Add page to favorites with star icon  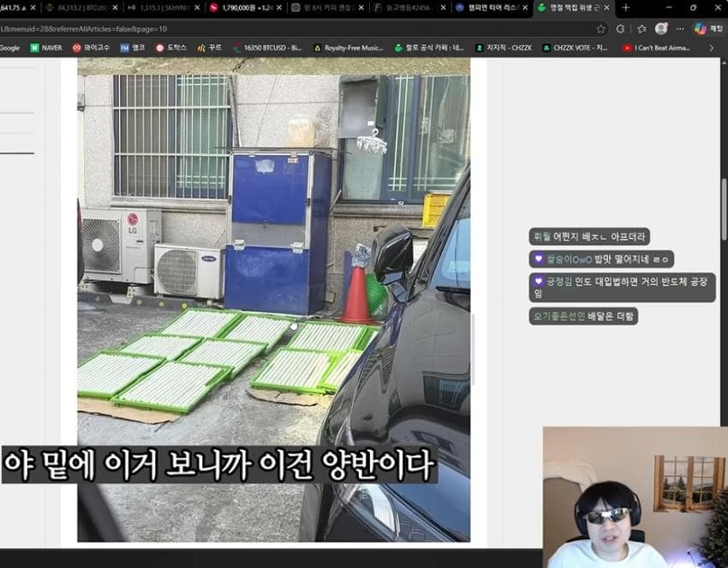point(600,29)
